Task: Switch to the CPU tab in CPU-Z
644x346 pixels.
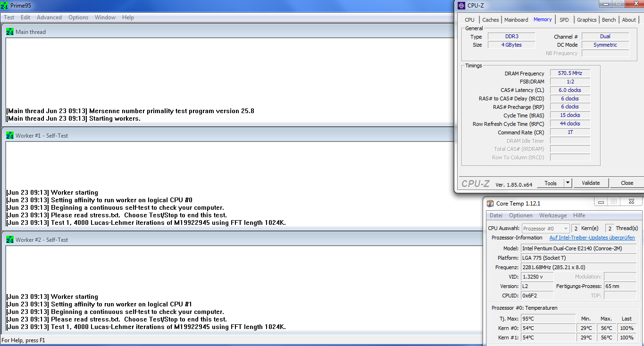Action: (x=469, y=20)
